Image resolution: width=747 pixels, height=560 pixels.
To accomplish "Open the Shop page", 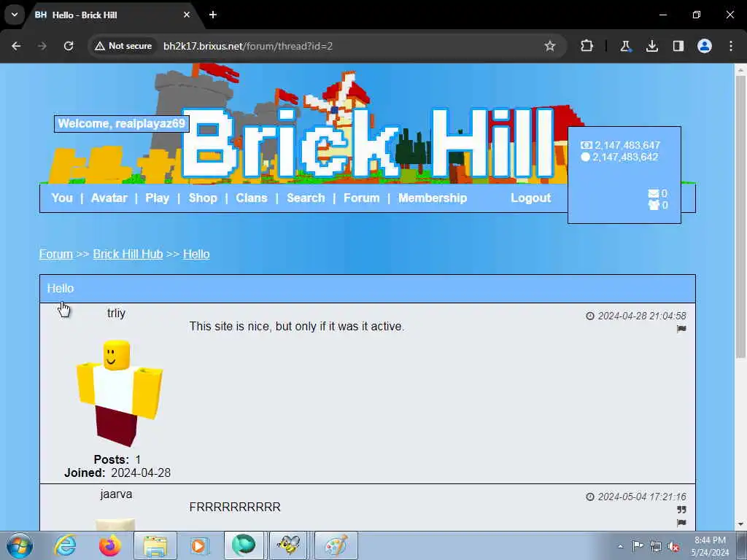I will (203, 198).
